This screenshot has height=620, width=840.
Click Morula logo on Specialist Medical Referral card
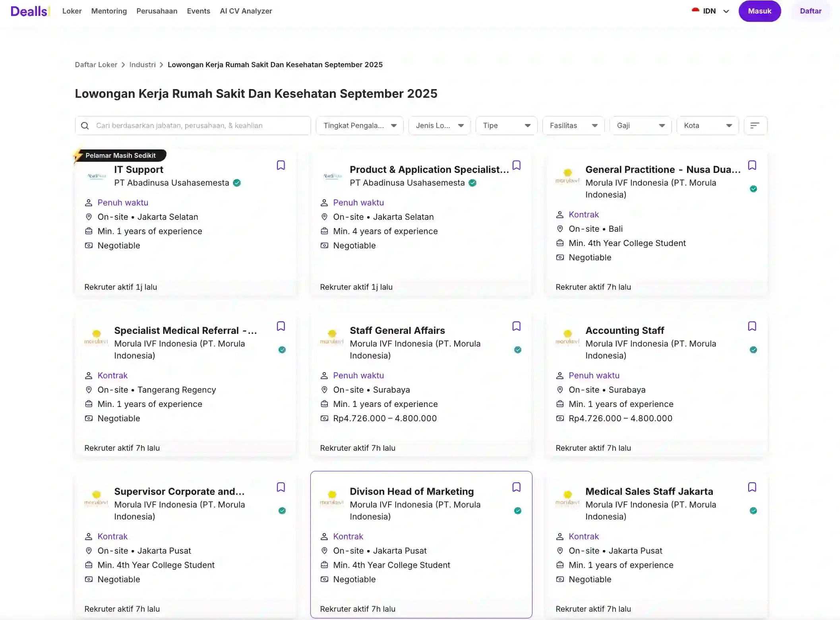coord(97,337)
